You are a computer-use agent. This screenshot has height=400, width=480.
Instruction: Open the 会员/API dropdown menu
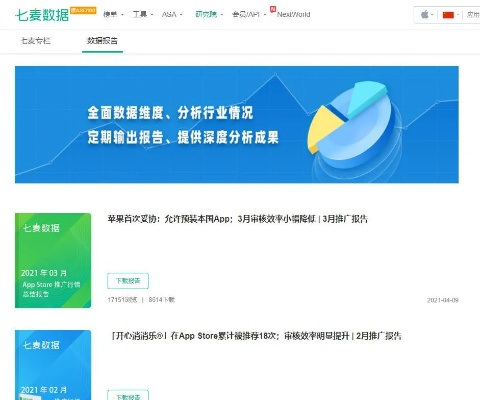coord(249,14)
